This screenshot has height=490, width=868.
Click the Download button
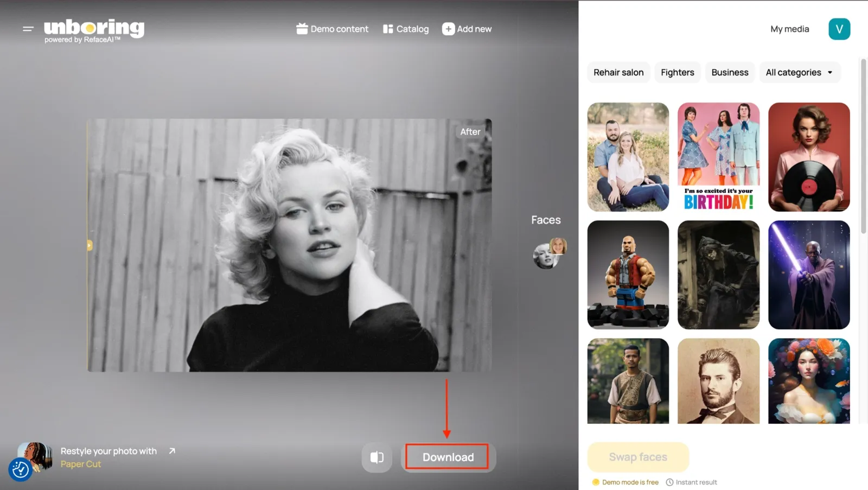[448, 457]
